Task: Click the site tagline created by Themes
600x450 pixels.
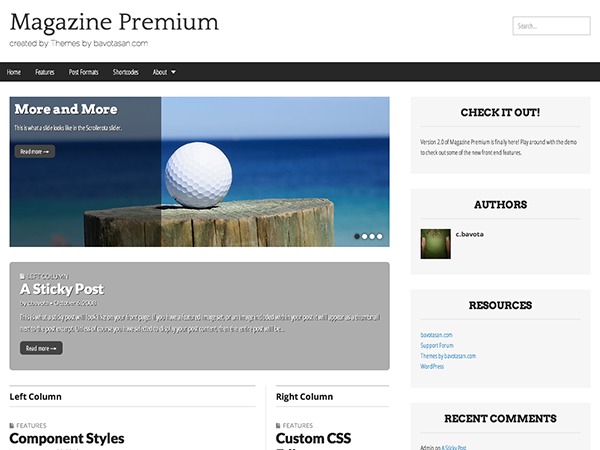Action: 79,43
